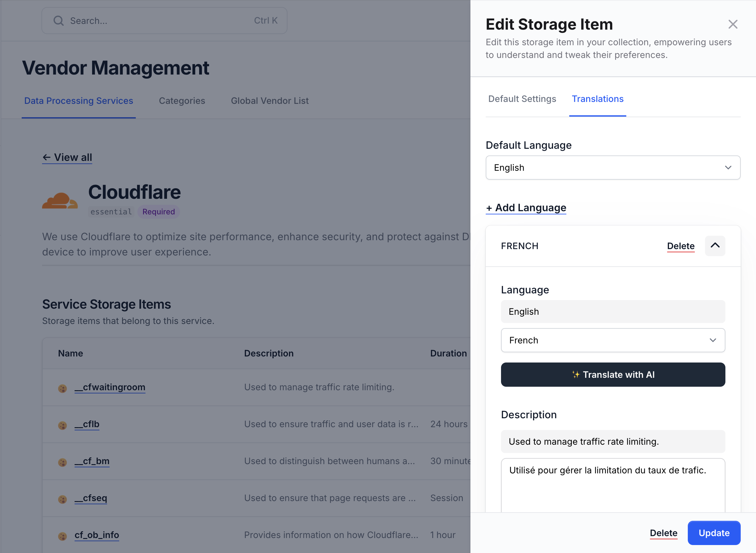Click cookie icon beside __cfwaitingroom
The width and height of the screenshot is (756, 553).
62,388
